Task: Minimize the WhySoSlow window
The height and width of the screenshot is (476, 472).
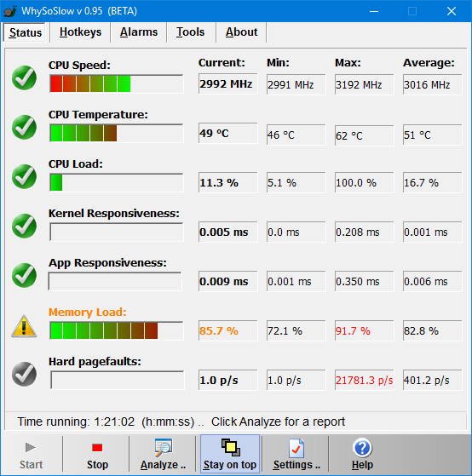Action: [x=374, y=11]
